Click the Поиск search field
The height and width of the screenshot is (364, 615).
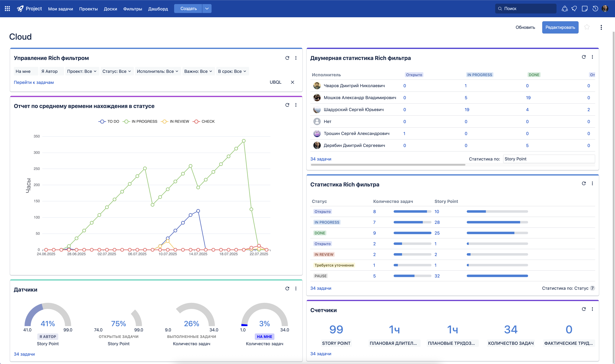526,9
